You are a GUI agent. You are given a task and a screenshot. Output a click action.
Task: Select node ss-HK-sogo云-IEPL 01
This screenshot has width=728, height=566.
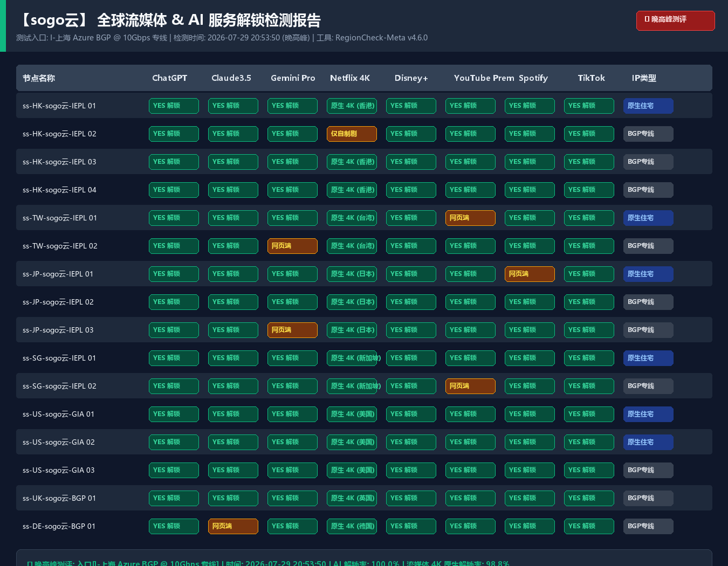59,106
